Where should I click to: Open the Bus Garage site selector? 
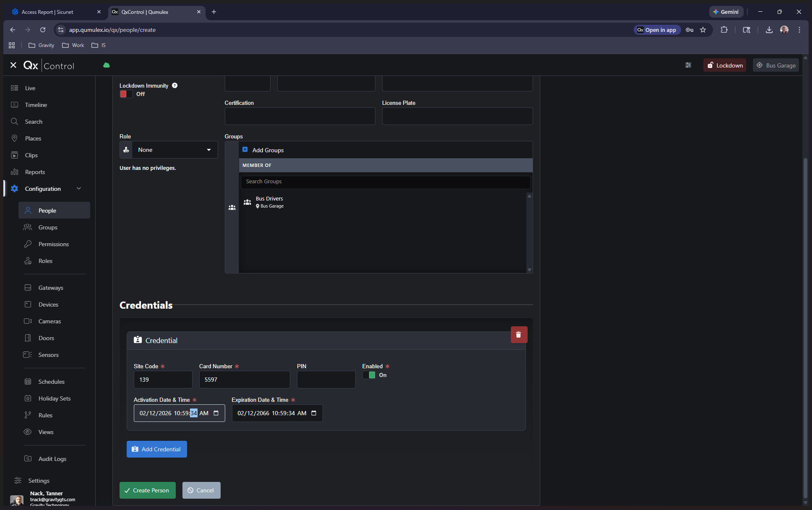[x=776, y=65]
